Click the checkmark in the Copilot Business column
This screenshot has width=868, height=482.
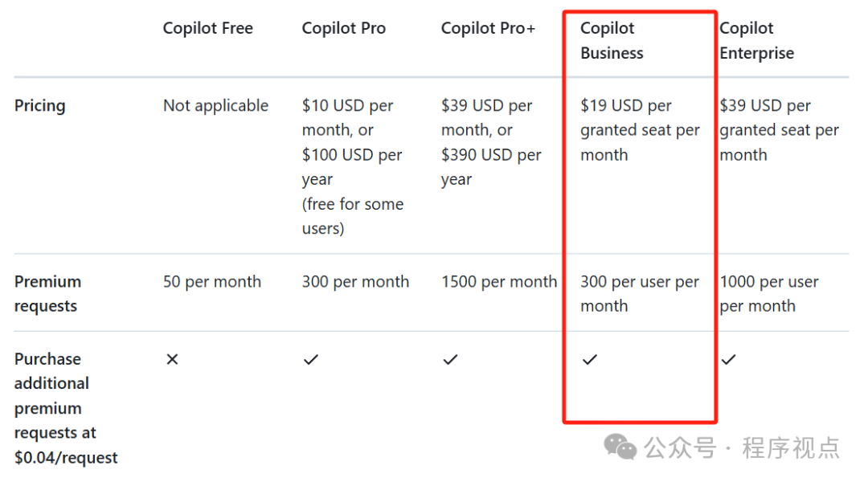coord(590,360)
